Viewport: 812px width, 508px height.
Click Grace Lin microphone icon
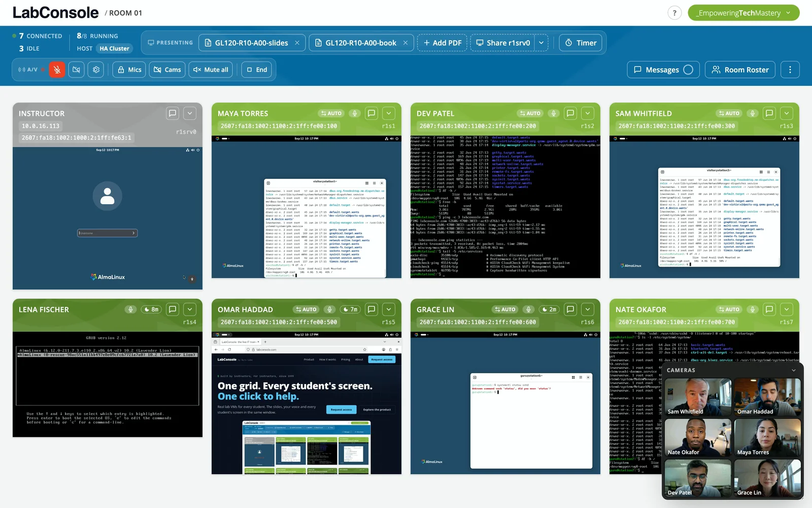tap(528, 309)
